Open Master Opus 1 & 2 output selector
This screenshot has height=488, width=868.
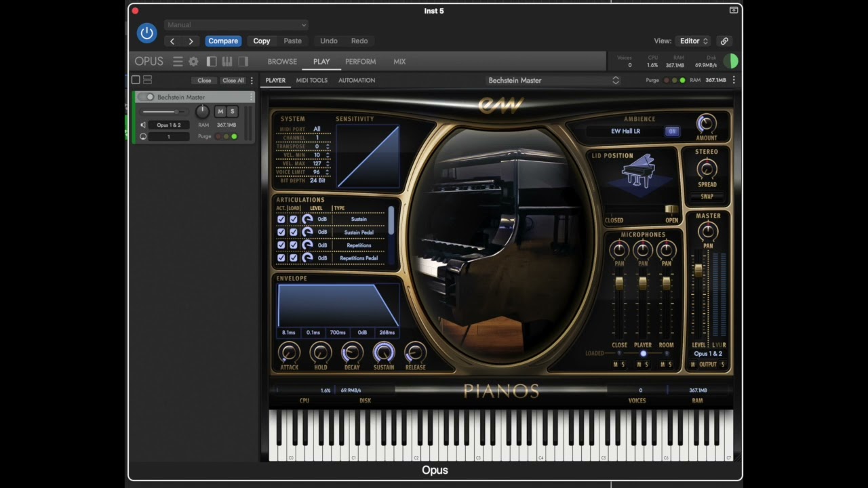[707, 354]
